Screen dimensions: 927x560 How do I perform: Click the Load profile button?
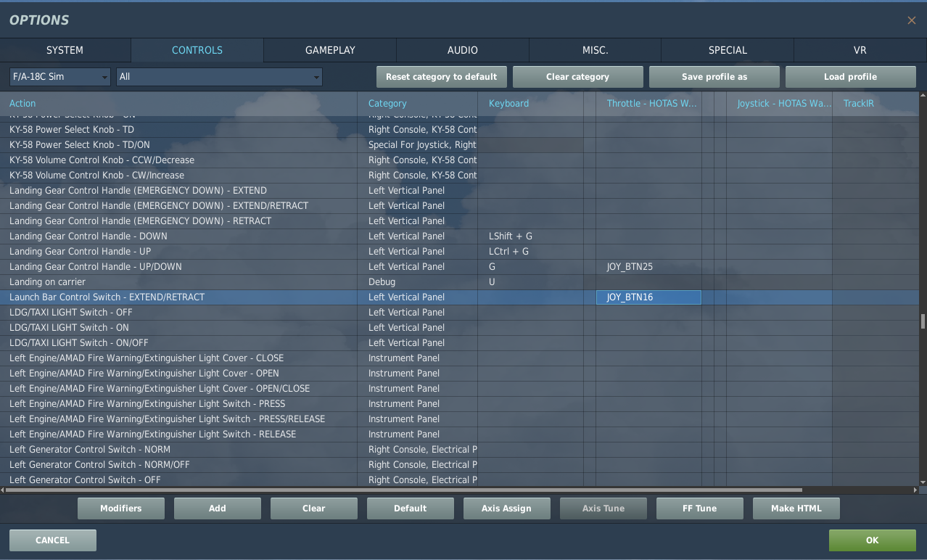[851, 77]
